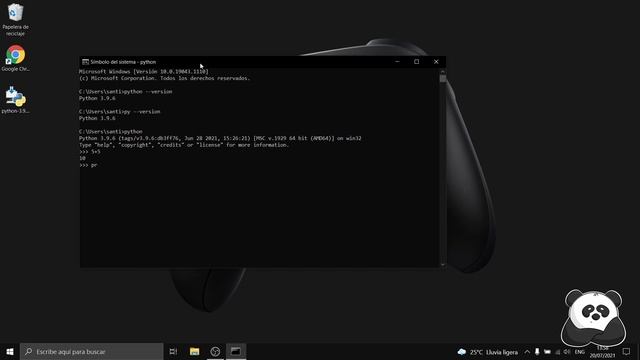Click the '>>> pr' prompt line in console
Screen dimensions: 640x360
pyautogui.click(x=88, y=165)
